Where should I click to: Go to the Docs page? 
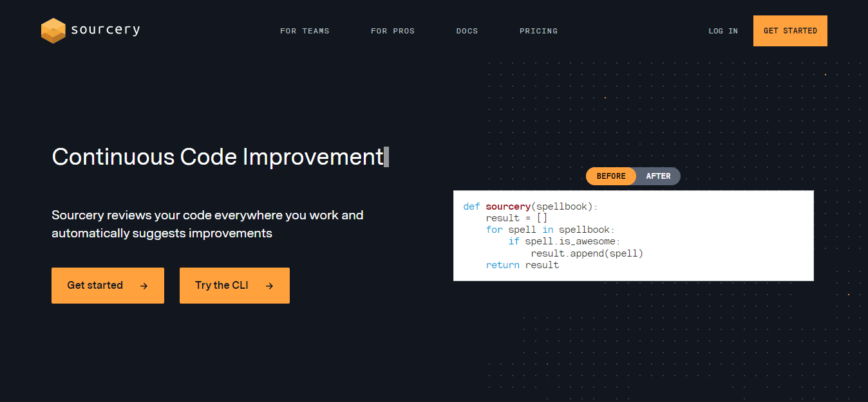click(467, 31)
